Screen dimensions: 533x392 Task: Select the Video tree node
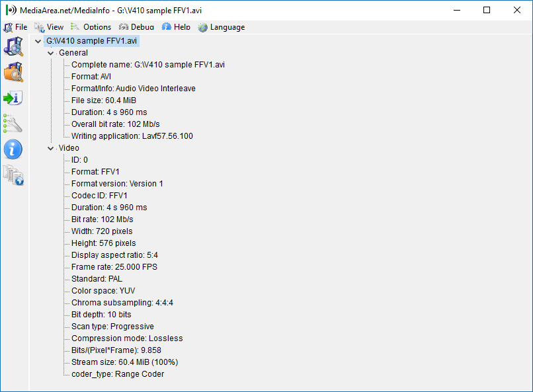point(69,148)
